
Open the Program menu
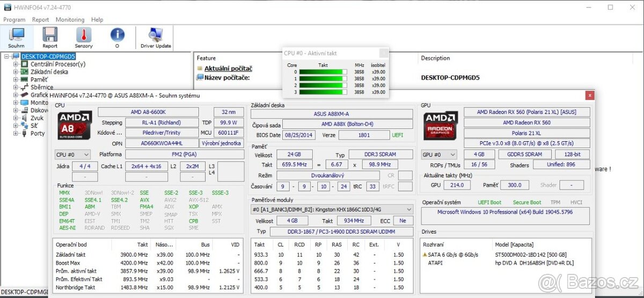[x=14, y=19]
